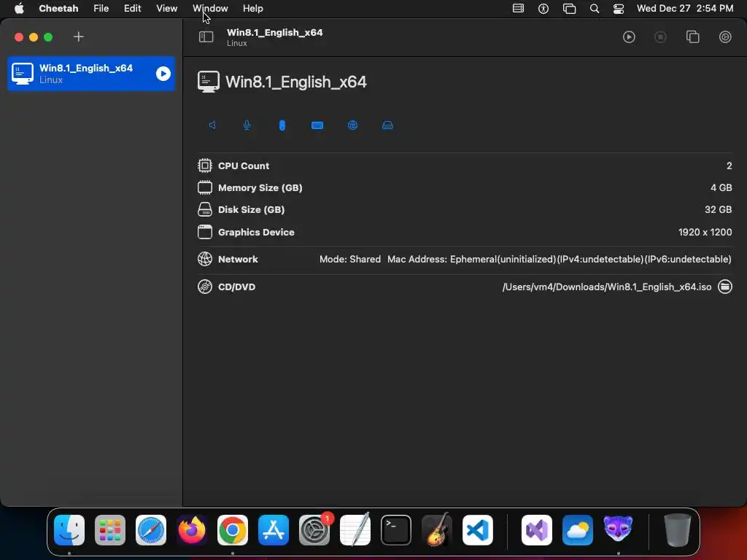Image resolution: width=747 pixels, height=560 pixels.
Task: Open Safari from the Dock
Action: tap(151, 530)
